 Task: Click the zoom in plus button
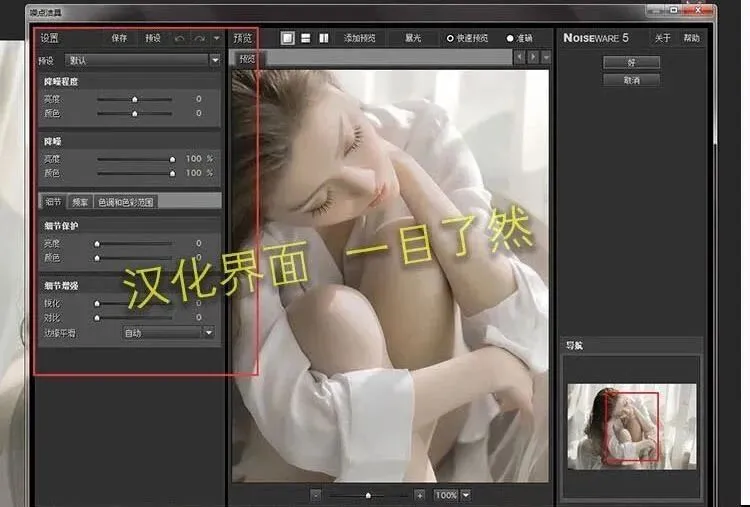coord(420,495)
